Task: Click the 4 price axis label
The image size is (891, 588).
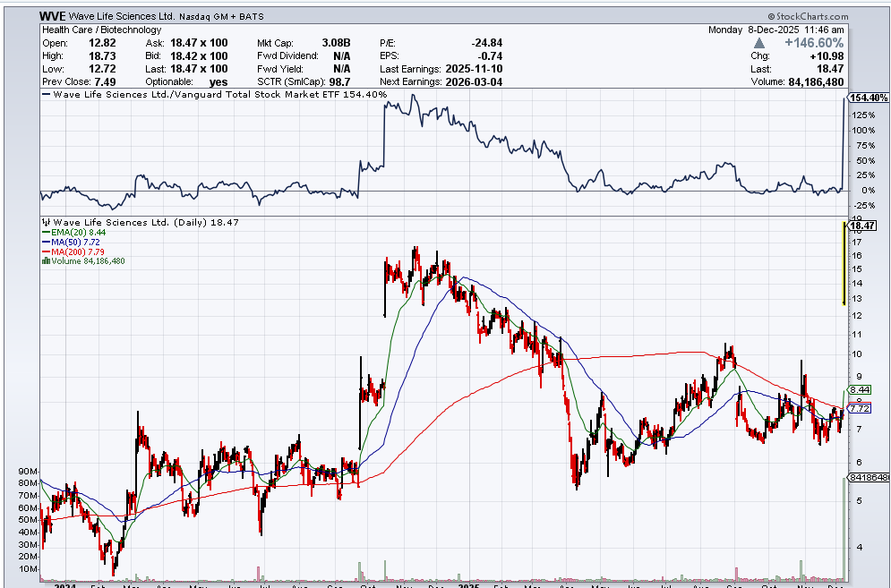Action: 859,547
